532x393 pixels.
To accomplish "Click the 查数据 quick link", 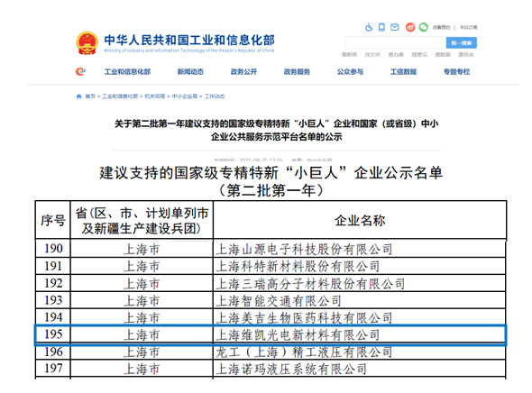I will click(x=443, y=55).
